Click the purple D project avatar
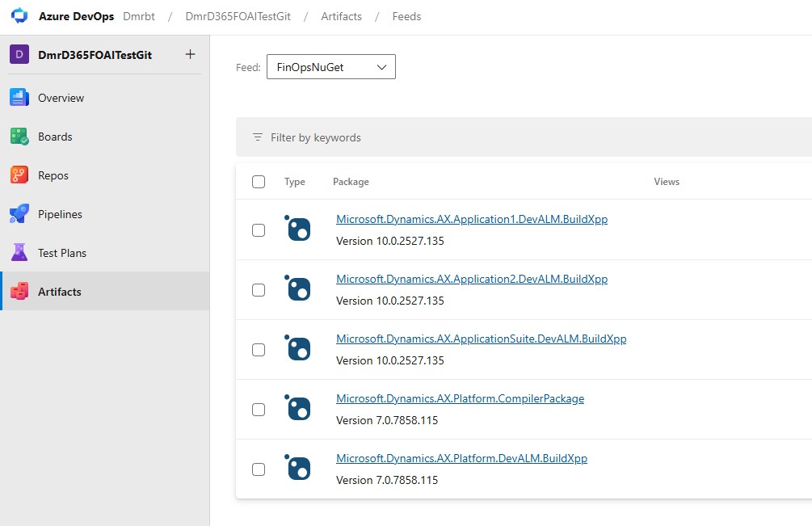 pyautogui.click(x=19, y=54)
